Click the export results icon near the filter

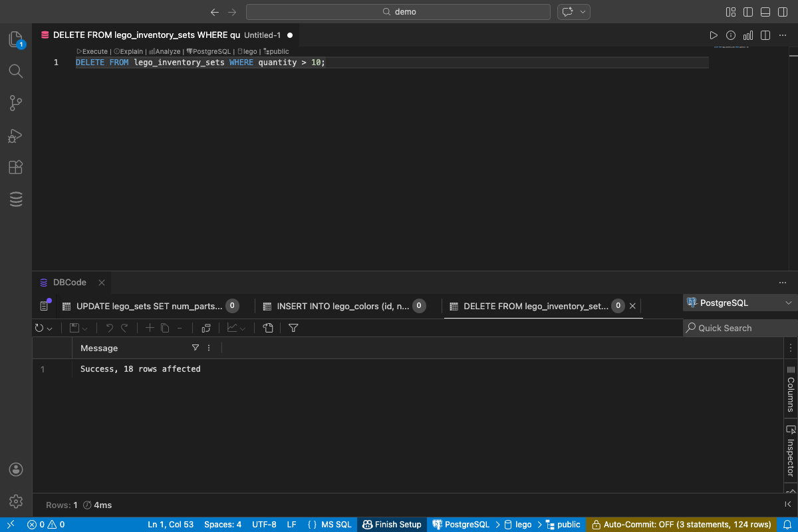[x=268, y=328]
